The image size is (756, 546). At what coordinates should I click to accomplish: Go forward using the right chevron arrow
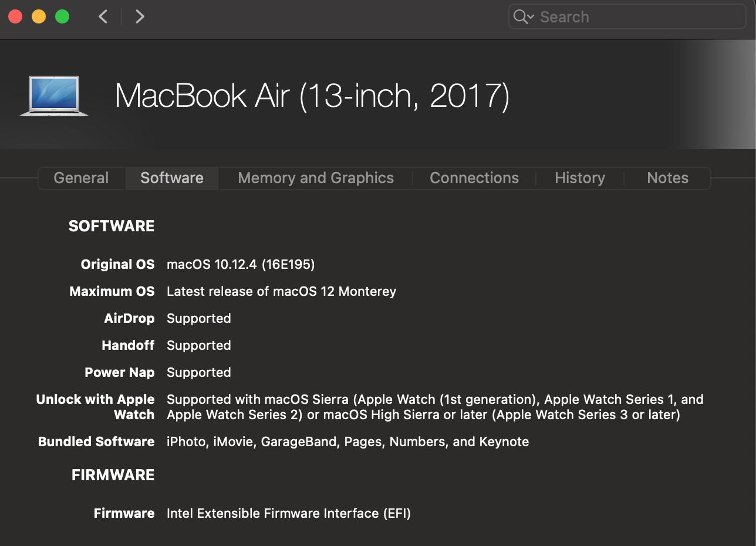pos(140,17)
